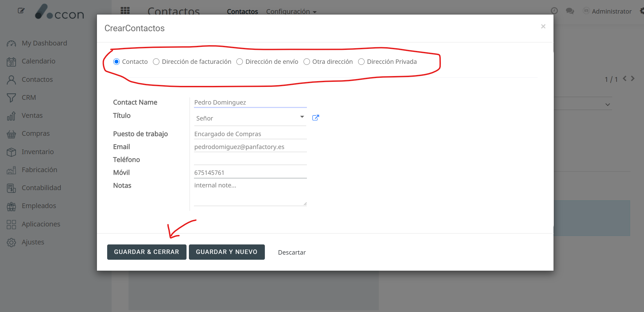Open the Administrator user menu
The height and width of the screenshot is (312, 644).
611,11
